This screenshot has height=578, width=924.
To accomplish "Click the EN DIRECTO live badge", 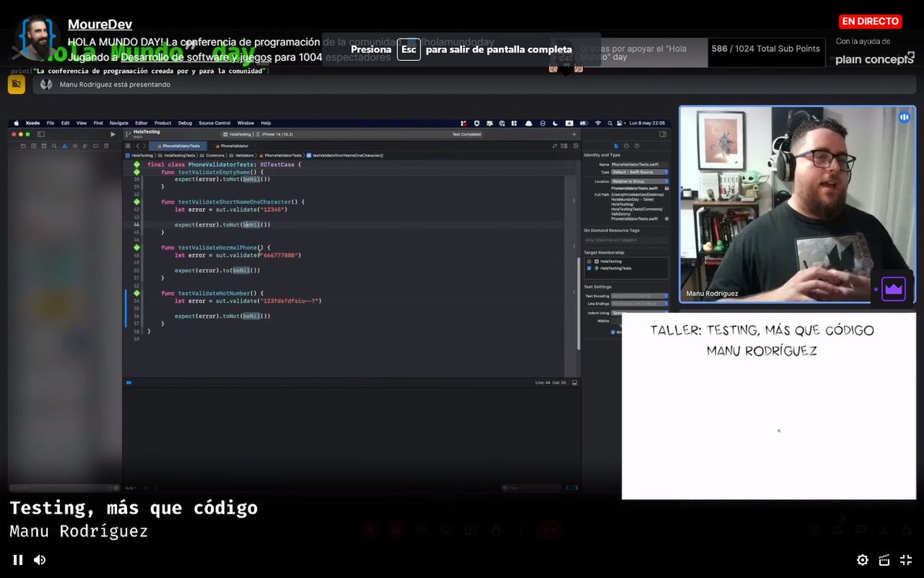I will click(x=870, y=22).
